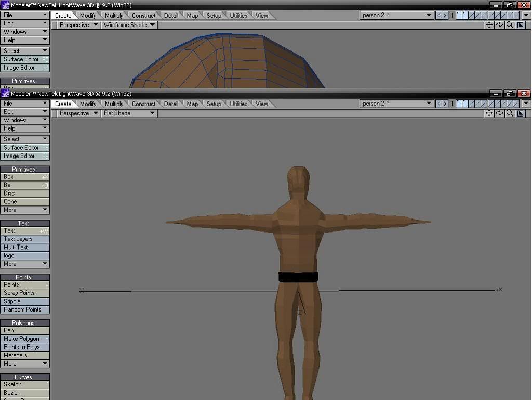Toggle layer 5 in lower window
This screenshot has height=400, width=532.
click(484, 104)
